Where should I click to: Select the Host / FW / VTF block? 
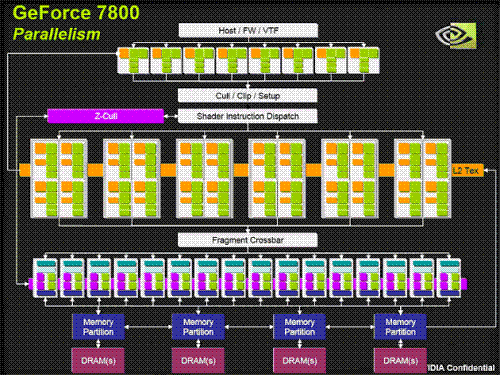[x=248, y=30]
